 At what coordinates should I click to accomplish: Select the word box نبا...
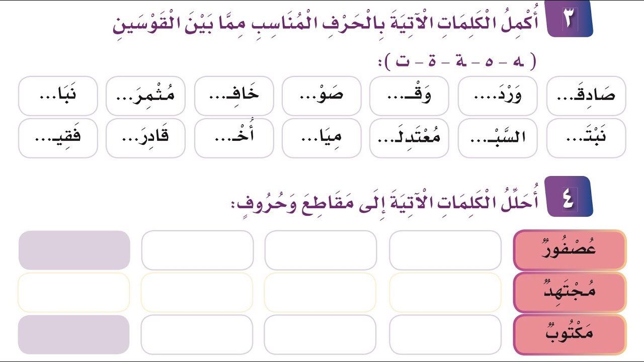tap(58, 96)
